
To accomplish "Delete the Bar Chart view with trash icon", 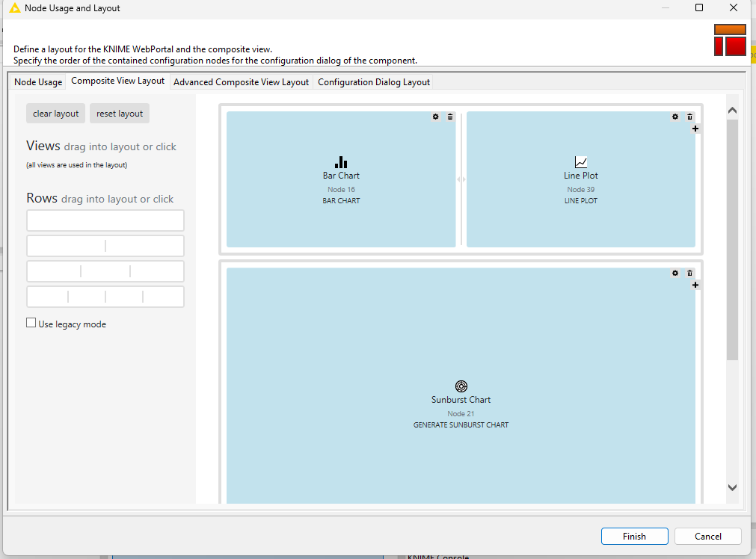I will tap(450, 117).
